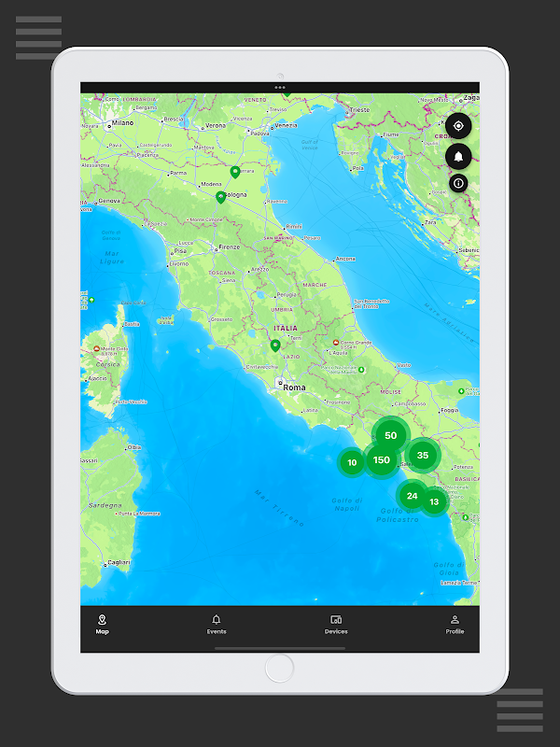Click the Olbia city label
The height and width of the screenshot is (747, 560).
[133, 448]
